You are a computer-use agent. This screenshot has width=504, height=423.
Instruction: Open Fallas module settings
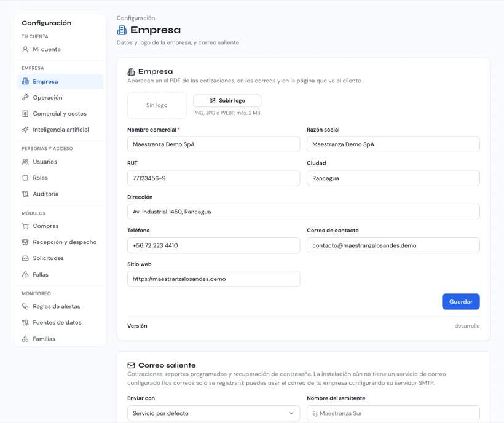(60, 274)
